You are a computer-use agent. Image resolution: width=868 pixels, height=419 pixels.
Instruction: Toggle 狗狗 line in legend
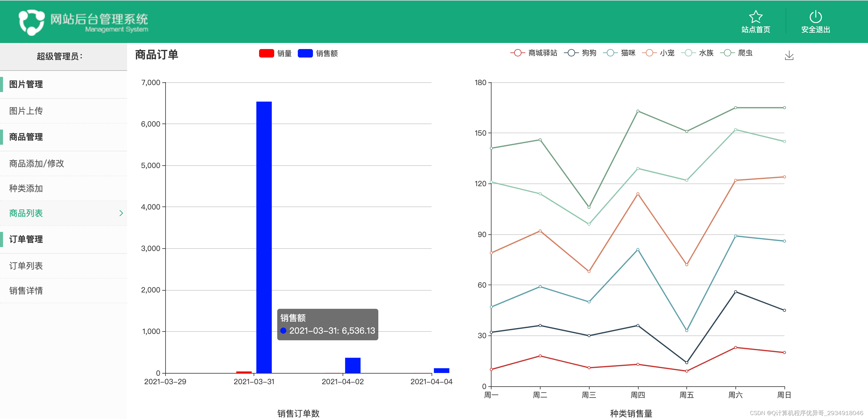580,53
